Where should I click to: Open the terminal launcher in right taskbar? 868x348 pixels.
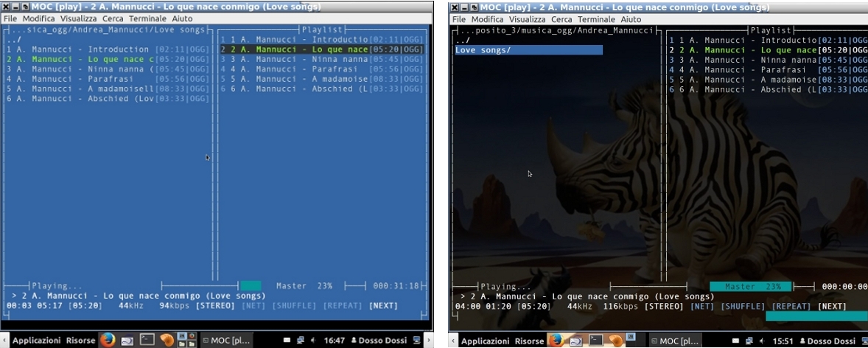[x=595, y=339]
